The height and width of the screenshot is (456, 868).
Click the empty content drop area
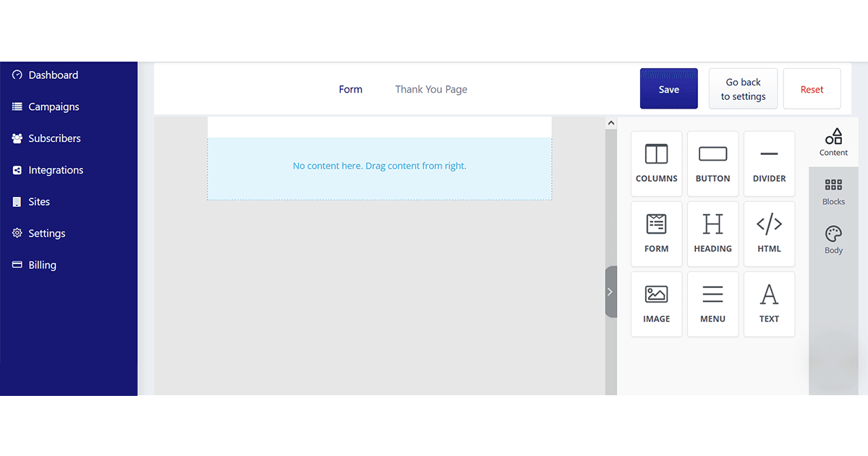point(379,166)
